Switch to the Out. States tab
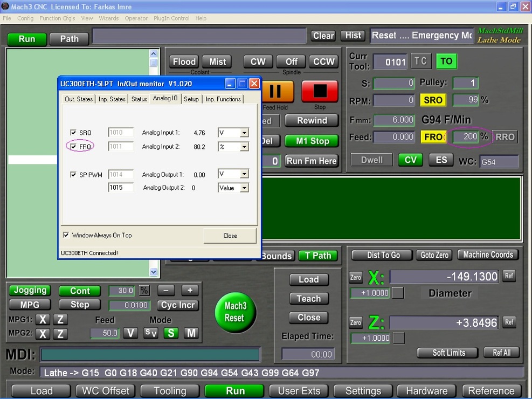 click(79, 99)
